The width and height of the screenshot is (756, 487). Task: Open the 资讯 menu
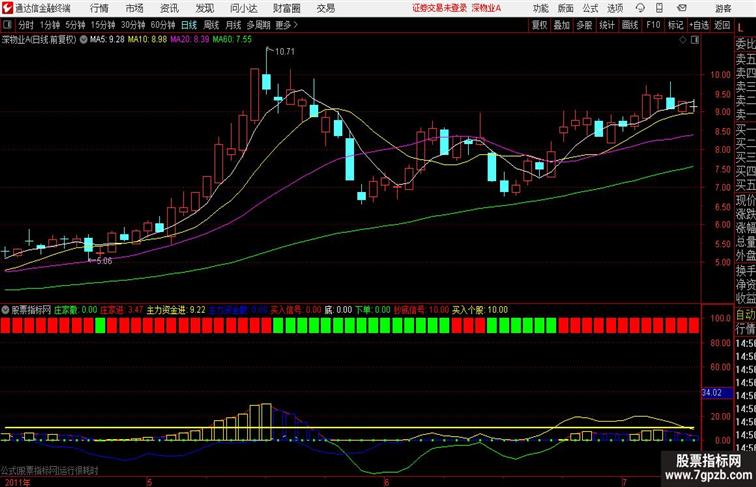[x=169, y=8]
